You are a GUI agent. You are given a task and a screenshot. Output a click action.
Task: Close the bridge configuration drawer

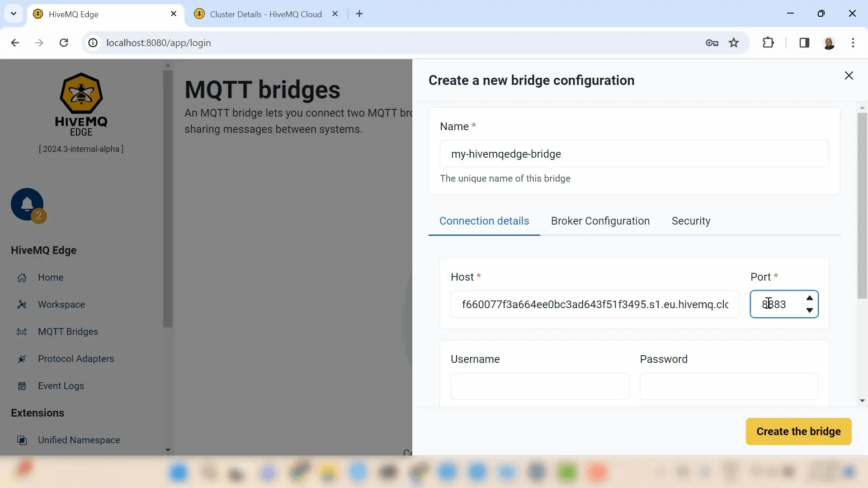(x=849, y=75)
